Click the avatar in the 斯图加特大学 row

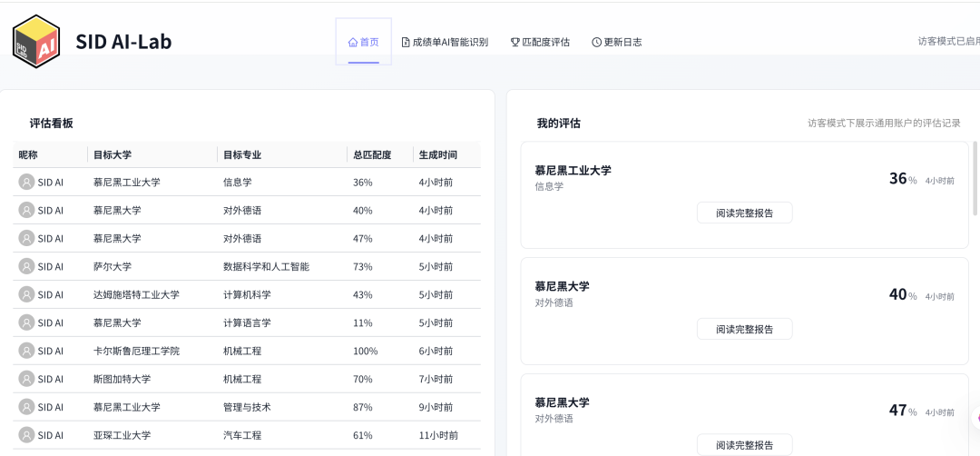coord(26,379)
